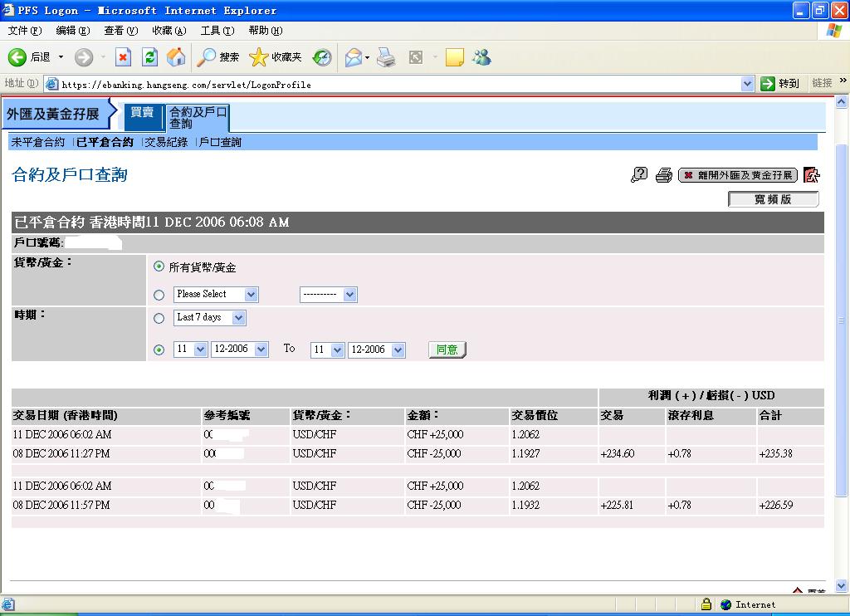Switch to 合約及戶口查詢 tab
The width and height of the screenshot is (850, 616).
pyautogui.click(x=198, y=117)
